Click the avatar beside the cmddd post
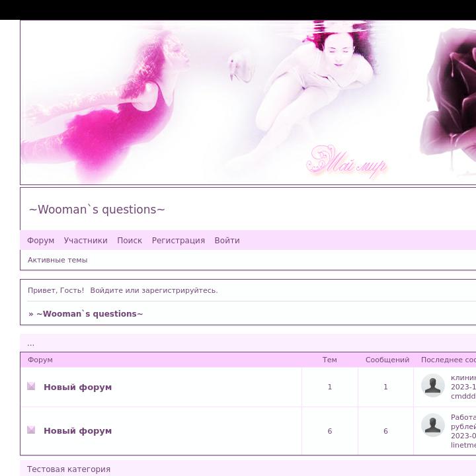This screenshot has height=476, width=476. (433, 385)
